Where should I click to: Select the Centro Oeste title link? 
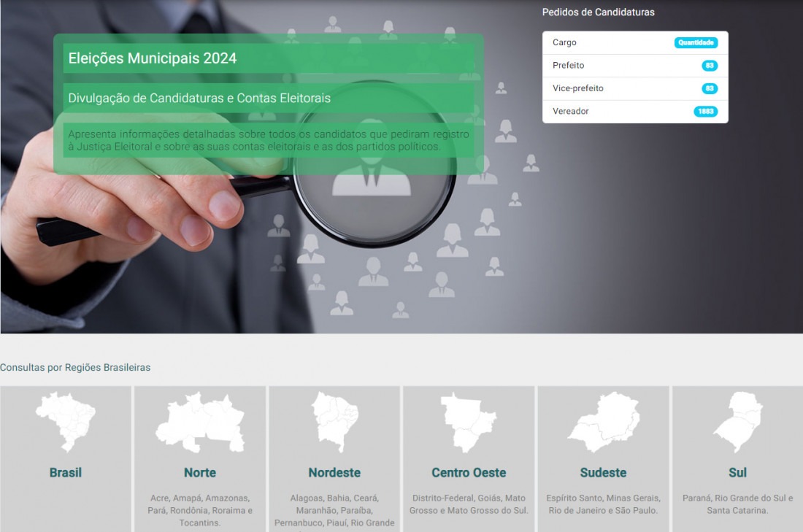tap(469, 472)
